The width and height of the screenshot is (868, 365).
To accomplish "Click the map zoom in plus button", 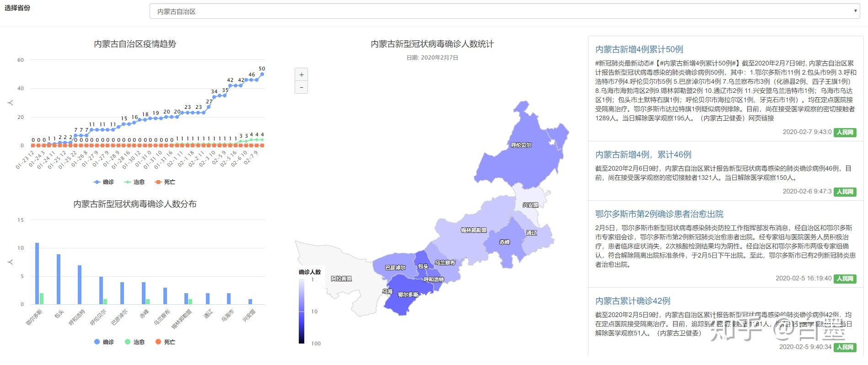I will pyautogui.click(x=301, y=75).
